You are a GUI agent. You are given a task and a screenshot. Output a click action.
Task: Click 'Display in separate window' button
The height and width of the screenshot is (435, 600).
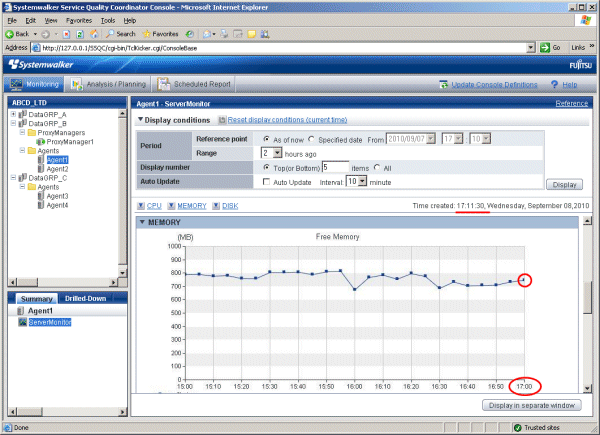[532, 405]
